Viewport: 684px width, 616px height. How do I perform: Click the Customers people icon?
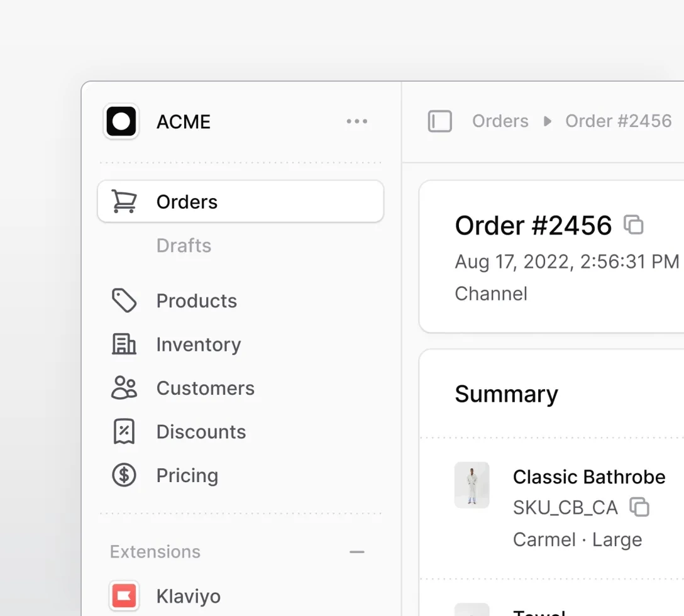click(x=124, y=388)
